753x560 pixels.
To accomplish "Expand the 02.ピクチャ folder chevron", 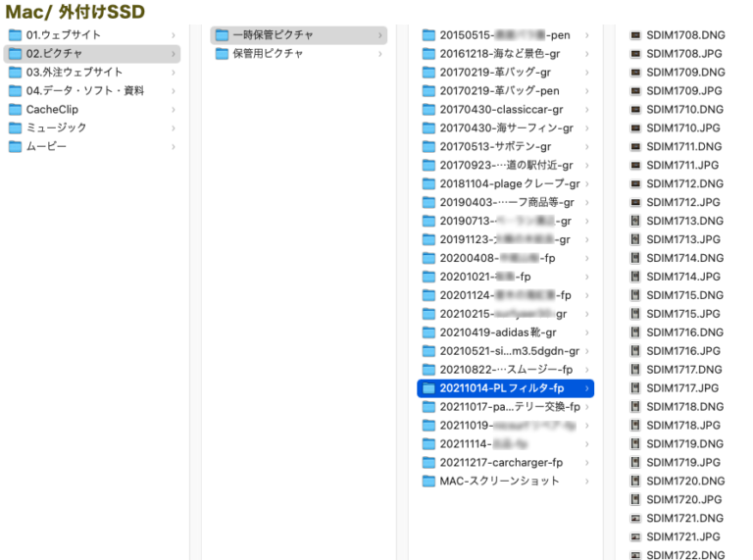I will tap(174, 54).
